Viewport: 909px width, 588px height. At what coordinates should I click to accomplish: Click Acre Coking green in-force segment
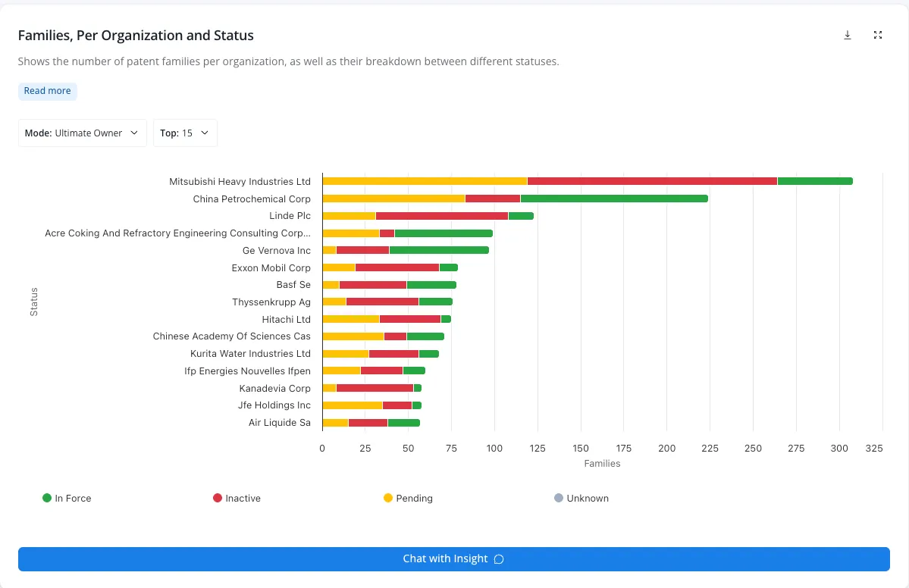[444, 233]
